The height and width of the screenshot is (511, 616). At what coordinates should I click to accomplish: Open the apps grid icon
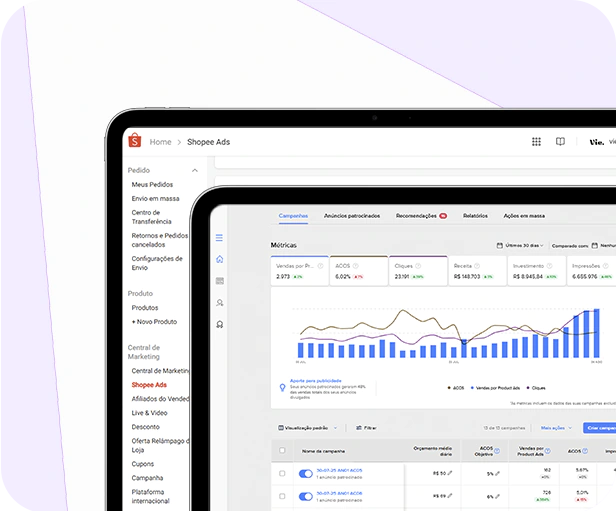[x=536, y=142]
